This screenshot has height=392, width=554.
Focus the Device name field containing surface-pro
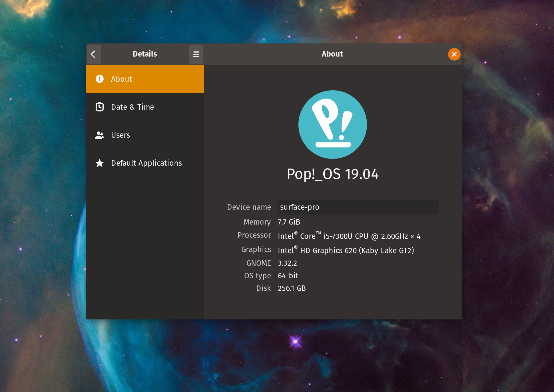pos(358,207)
